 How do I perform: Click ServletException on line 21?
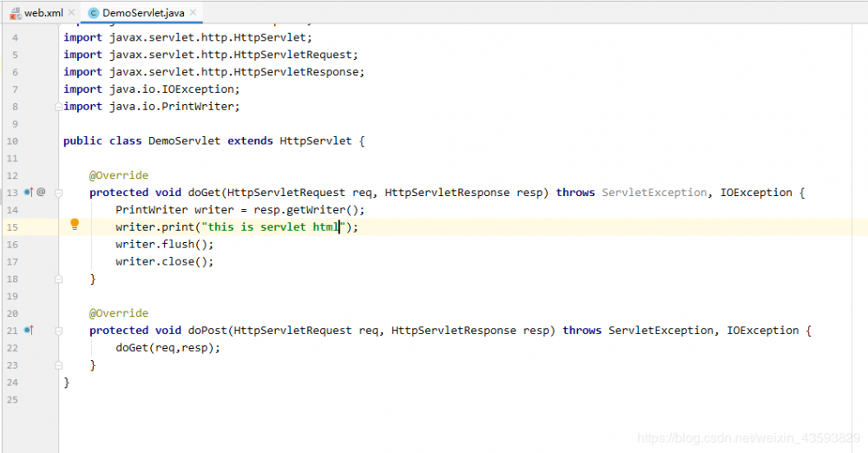(661, 330)
